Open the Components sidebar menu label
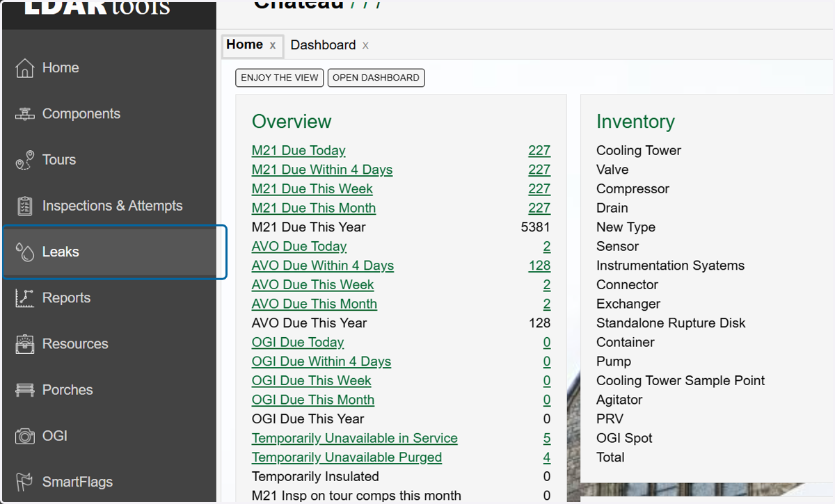Viewport: 835px width, 504px height. click(81, 114)
